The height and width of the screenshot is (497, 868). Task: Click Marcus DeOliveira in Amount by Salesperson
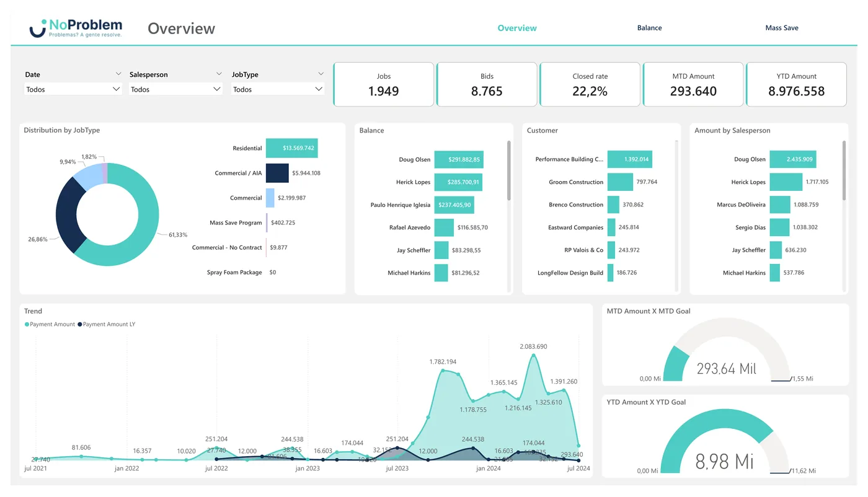point(741,205)
